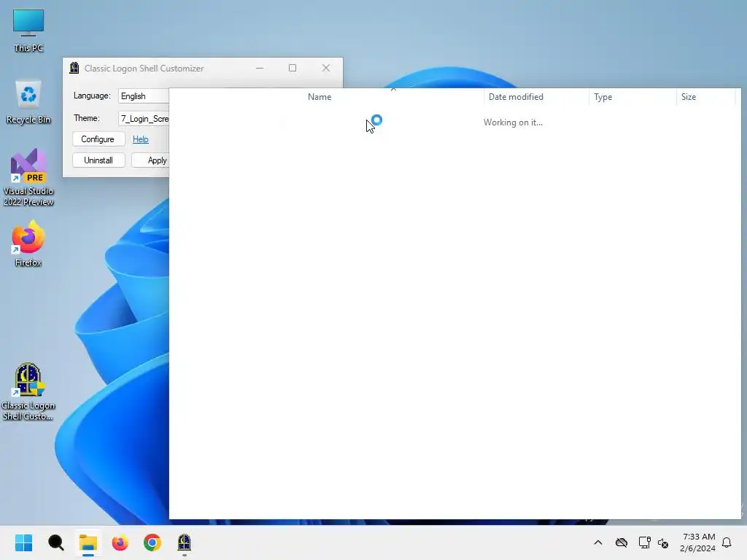Image resolution: width=747 pixels, height=560 pixels.
Task: Launch Firefox from the taskbar
Action: [120, 542]
